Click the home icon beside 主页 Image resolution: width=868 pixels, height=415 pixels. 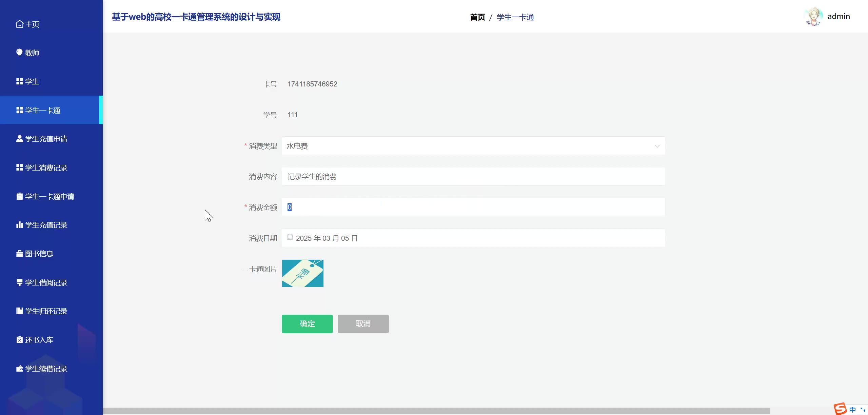coord(19,24)
